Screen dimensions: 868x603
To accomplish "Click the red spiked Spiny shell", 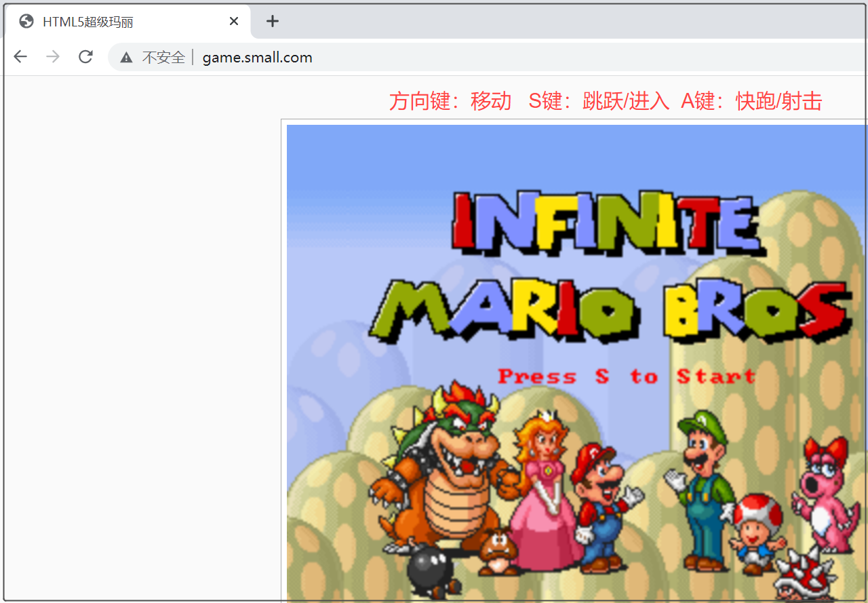I will pos(804,574).
